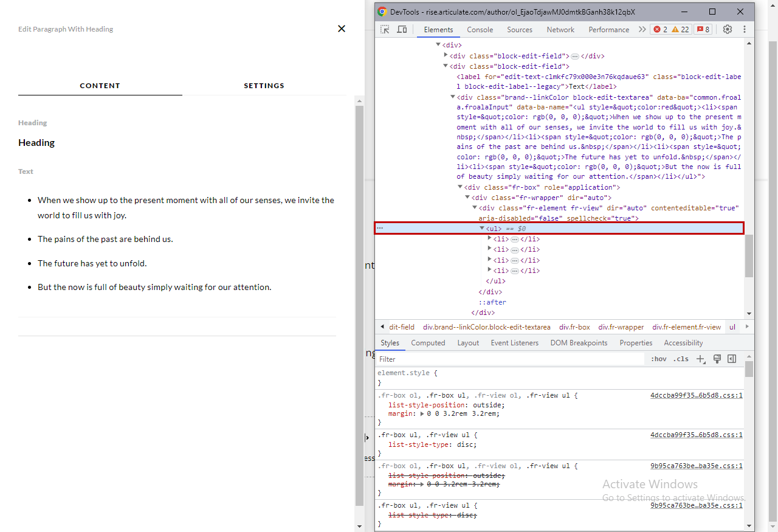Image resolution: width=778 pixels, height=532 pixels.
Task: Open DevTools settings gear
Action: coord(728,29)
